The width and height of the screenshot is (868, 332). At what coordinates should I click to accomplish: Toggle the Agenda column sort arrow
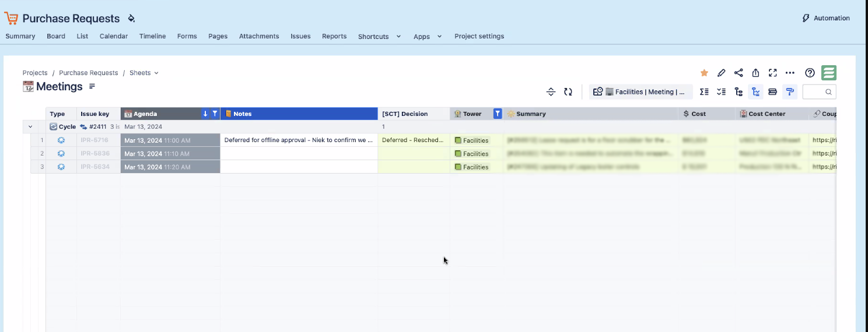pyautogui.click(x=205, y=114)
